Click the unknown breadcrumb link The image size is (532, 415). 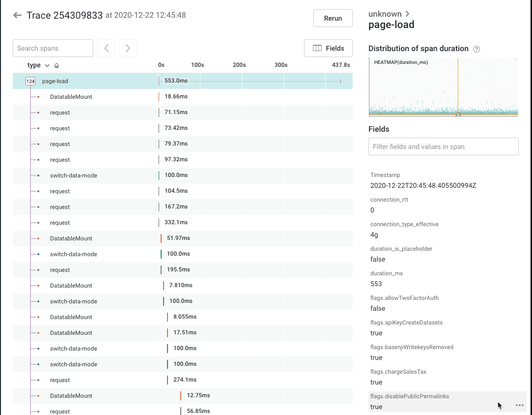point(385,14)
